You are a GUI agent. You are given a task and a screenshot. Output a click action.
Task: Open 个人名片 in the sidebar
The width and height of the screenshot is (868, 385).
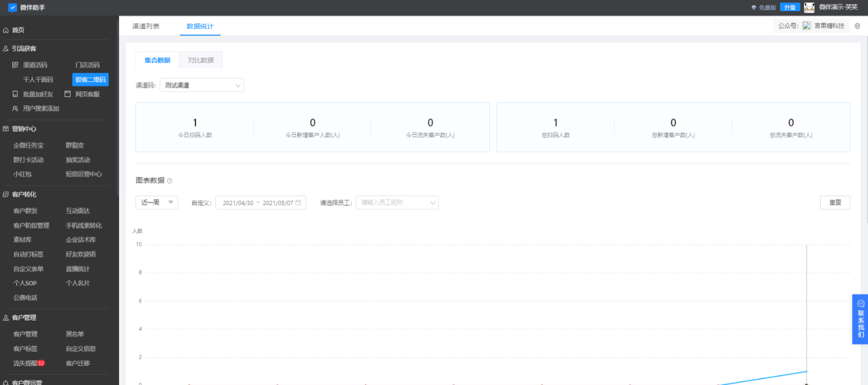pos(78,283)
